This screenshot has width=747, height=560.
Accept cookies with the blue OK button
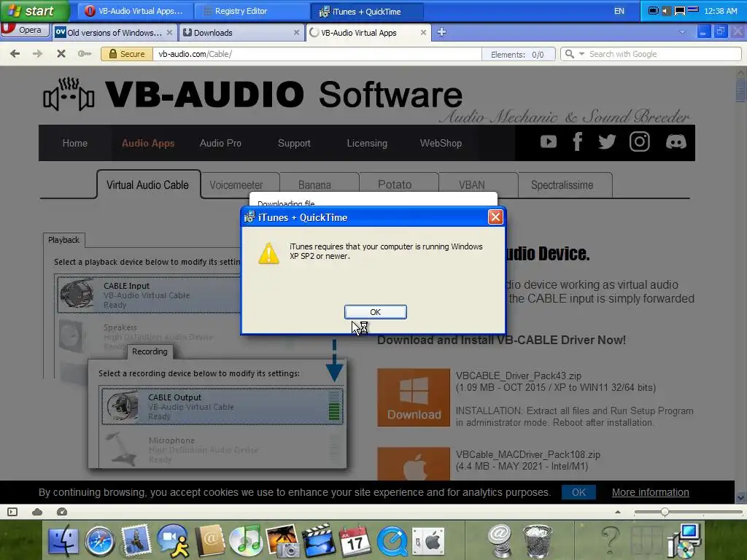578,492
